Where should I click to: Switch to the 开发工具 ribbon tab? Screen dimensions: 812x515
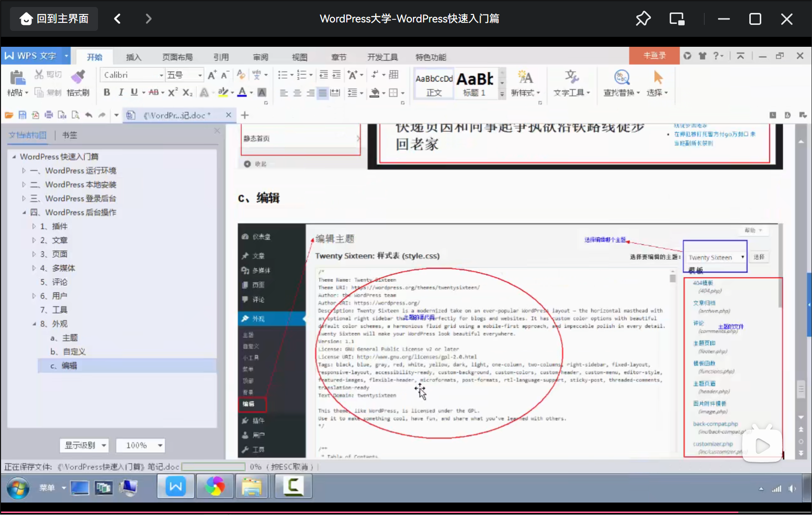pyautogui.click(x=383, y=57)
